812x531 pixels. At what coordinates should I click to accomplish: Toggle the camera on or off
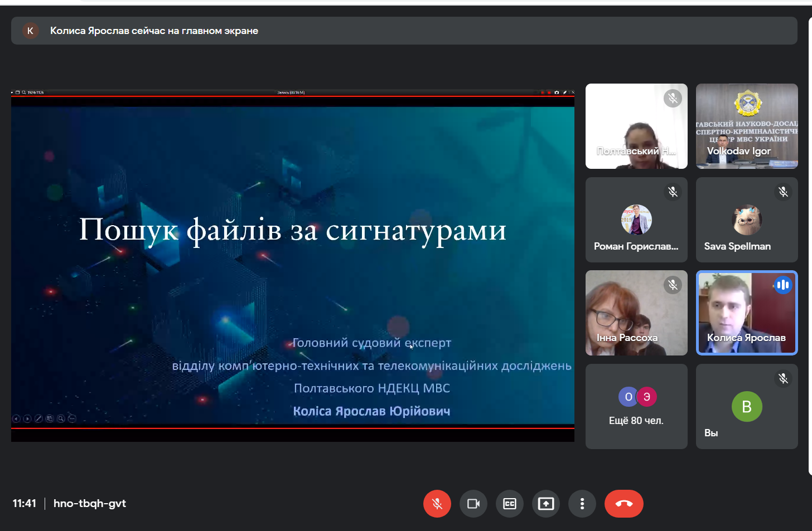pyautogui.click(x=473, y=504)
